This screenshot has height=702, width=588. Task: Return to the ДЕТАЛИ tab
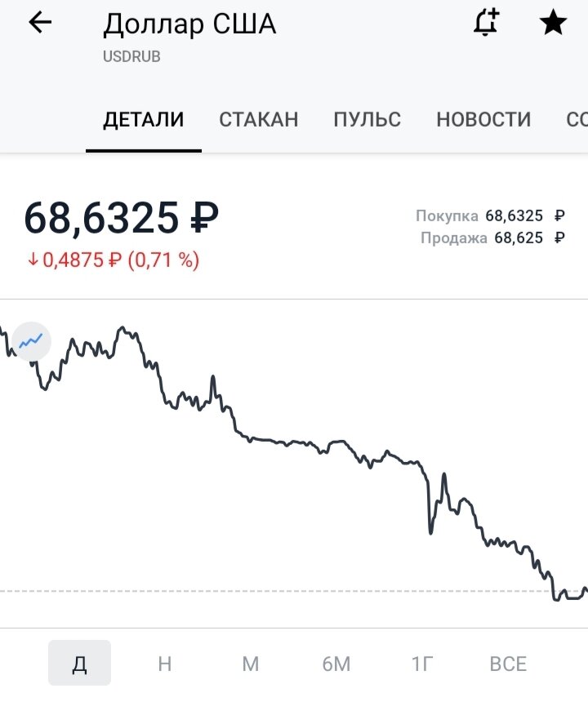(144, 119)
